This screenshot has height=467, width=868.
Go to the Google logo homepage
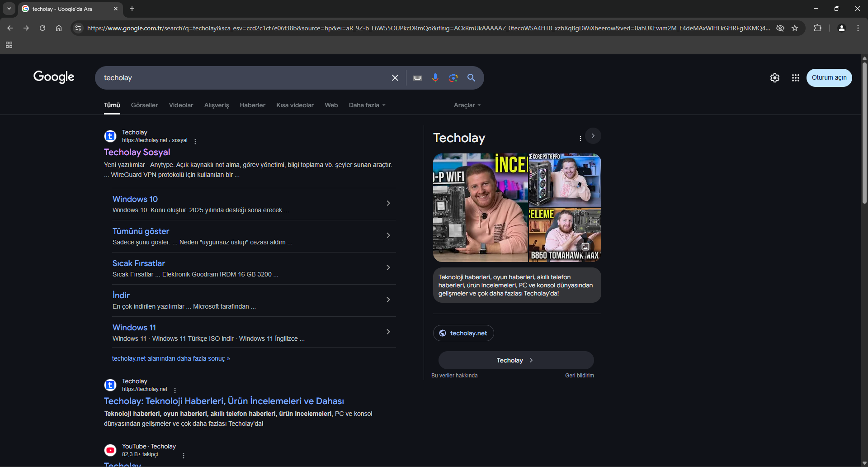pos(54,77)
